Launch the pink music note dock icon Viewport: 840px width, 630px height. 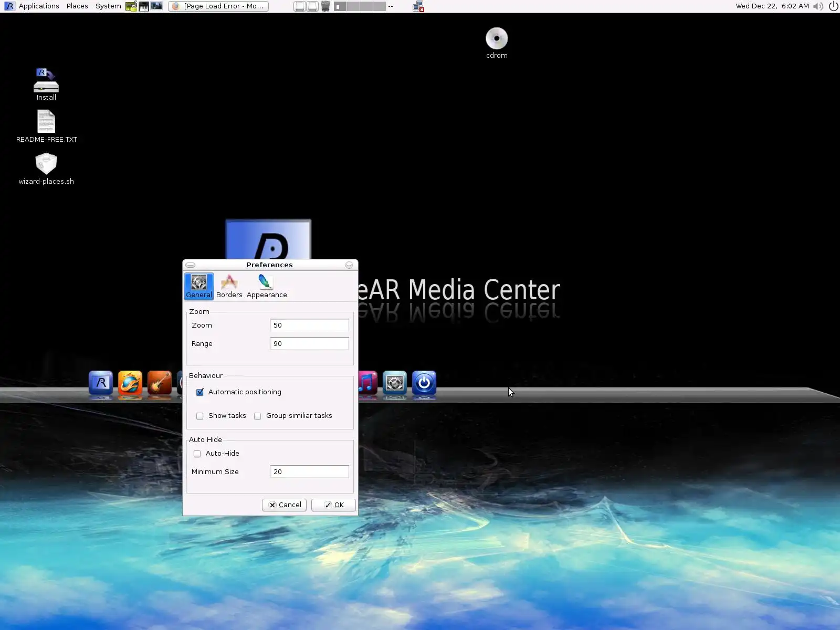[x=368, y=383]
